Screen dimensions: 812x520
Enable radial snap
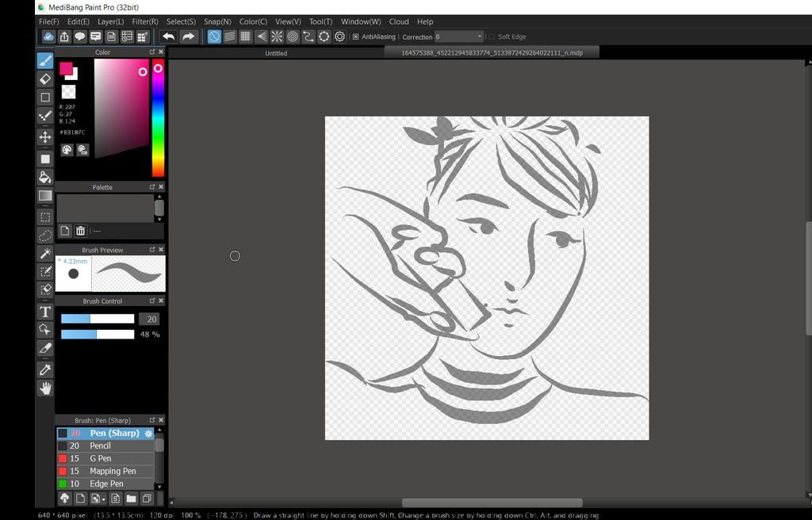coord(277,36)
